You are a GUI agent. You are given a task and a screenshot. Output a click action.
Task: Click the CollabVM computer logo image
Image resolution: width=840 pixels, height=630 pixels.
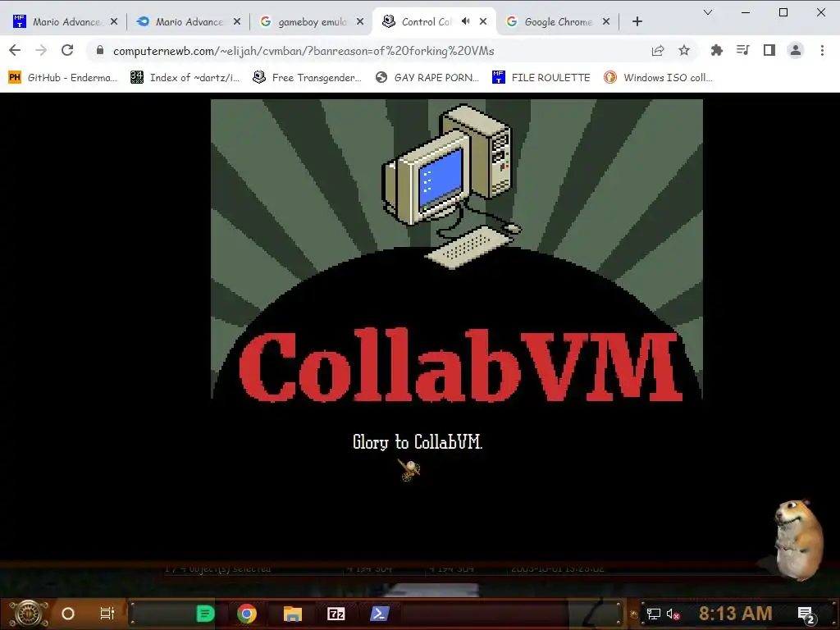[x=456, y=249]
